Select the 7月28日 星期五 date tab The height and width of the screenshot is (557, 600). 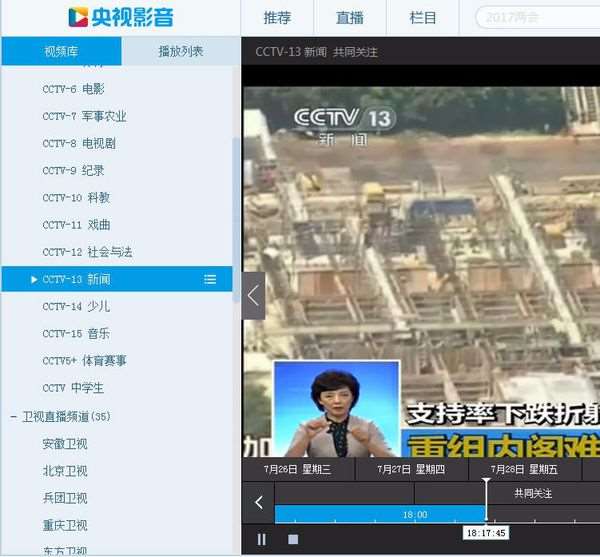(x=525, y=469)
